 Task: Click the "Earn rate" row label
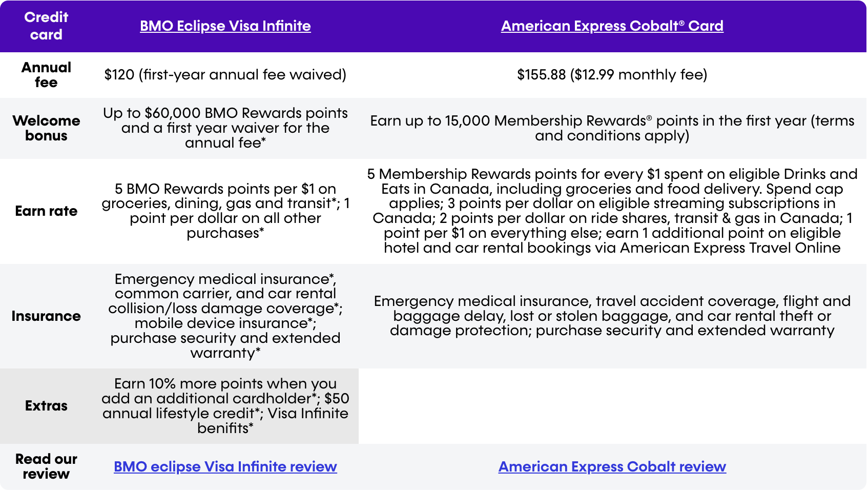[46, 211]
